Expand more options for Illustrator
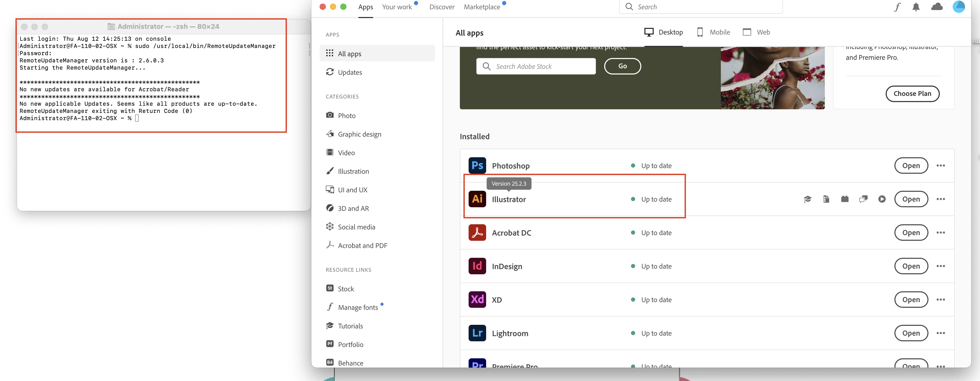 click(x=941, y=199)
